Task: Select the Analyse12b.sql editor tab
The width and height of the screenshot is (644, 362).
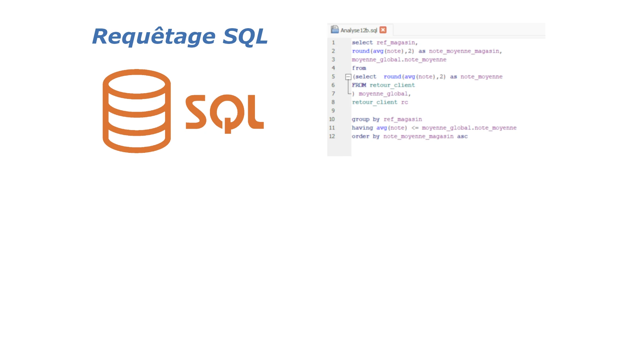Action: point(359,30)
